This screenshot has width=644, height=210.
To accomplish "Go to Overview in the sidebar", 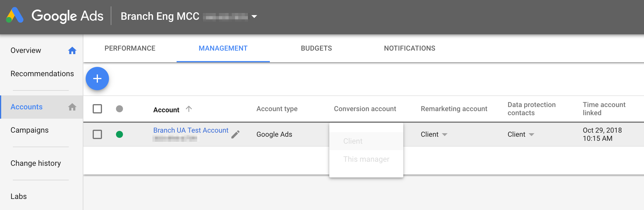I will [x=26, y=51].
